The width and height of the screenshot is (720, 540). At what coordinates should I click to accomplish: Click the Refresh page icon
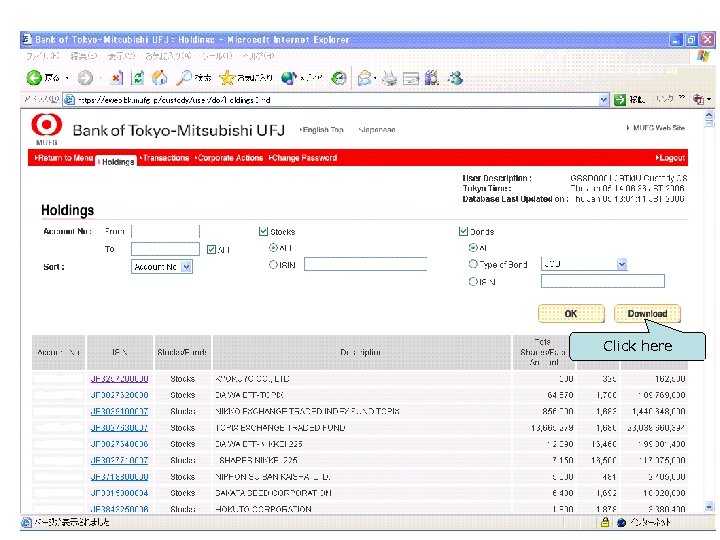pyautogui.click(x=138, y=78)
